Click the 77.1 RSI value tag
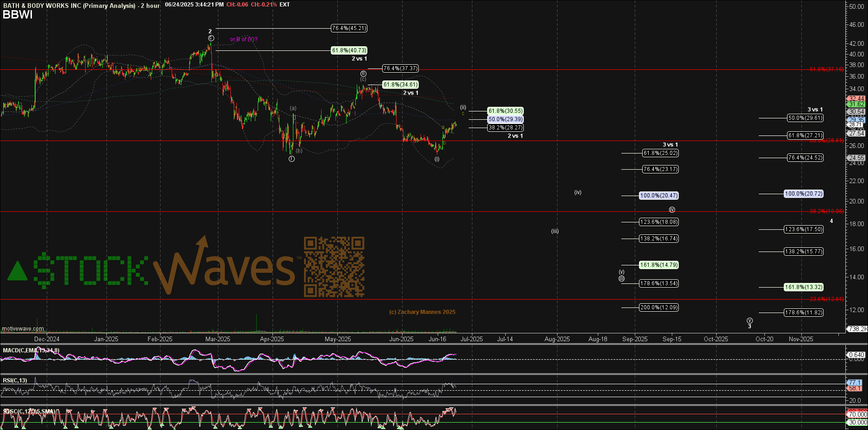Viewport: 868px width, 430px height. tap(856, 382)
